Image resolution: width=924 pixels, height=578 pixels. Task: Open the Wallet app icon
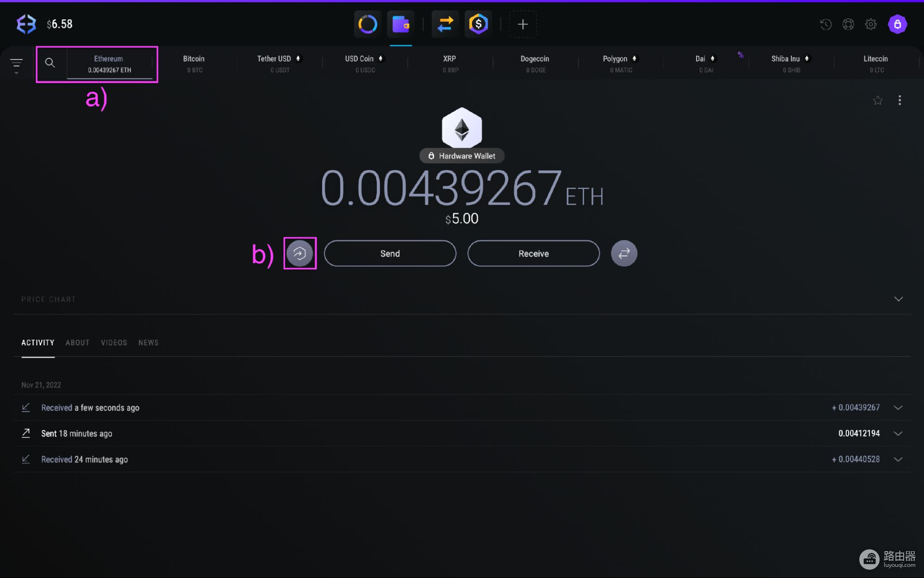pos(401,24)
